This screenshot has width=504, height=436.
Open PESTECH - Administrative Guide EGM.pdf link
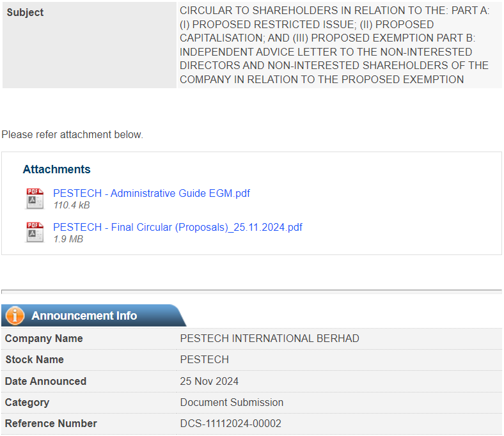[152, 194]
